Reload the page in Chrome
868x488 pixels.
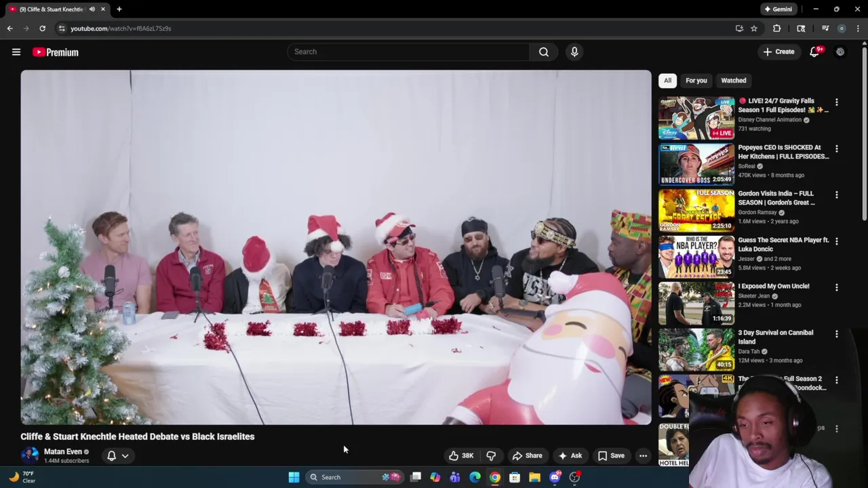42,28
